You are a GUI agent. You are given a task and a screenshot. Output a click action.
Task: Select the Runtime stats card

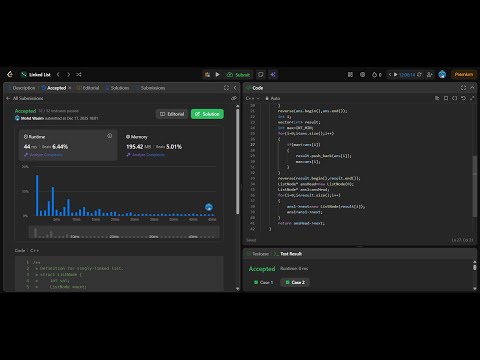[68, 145]
